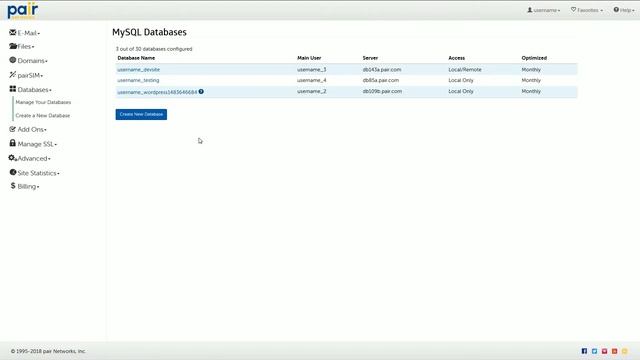Expand the Billing menu
The height and width of the screenshot is (360, 640).
28,187
